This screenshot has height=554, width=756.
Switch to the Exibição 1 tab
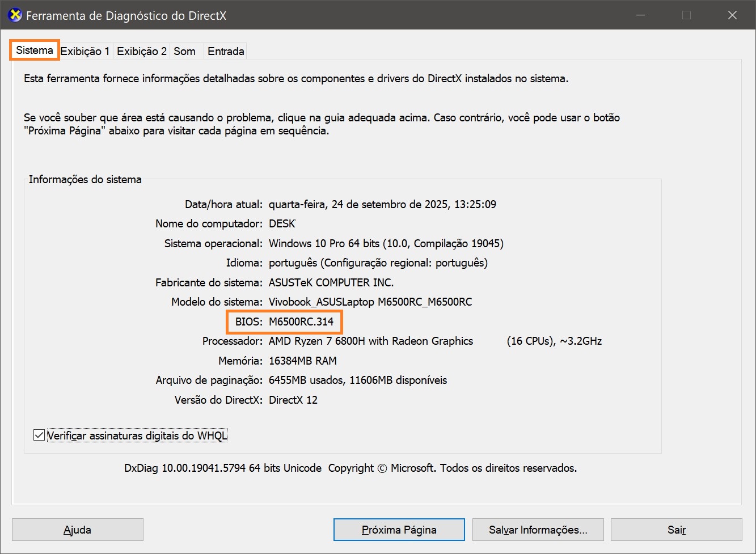pyautogui.click(x=85, y=52)
